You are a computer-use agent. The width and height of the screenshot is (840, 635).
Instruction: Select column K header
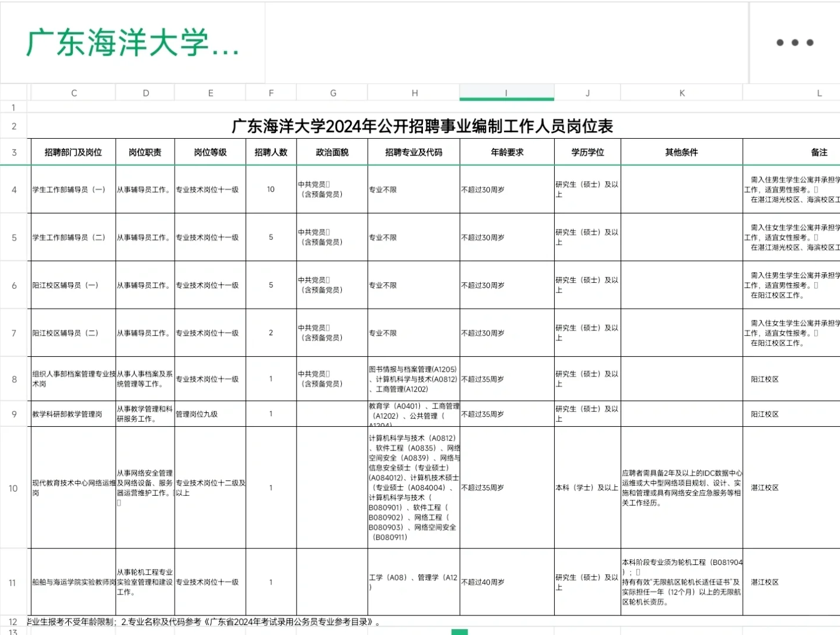click(682, 93)
